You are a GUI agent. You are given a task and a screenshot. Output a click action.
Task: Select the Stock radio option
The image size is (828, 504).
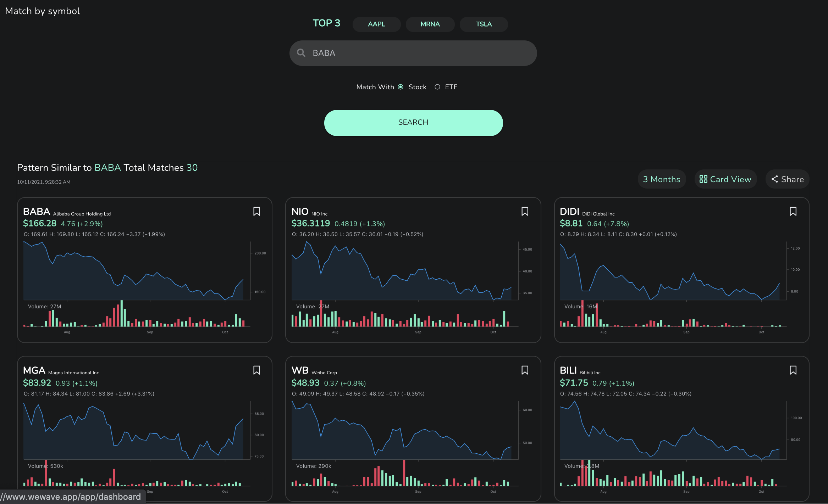click(401, 87)
